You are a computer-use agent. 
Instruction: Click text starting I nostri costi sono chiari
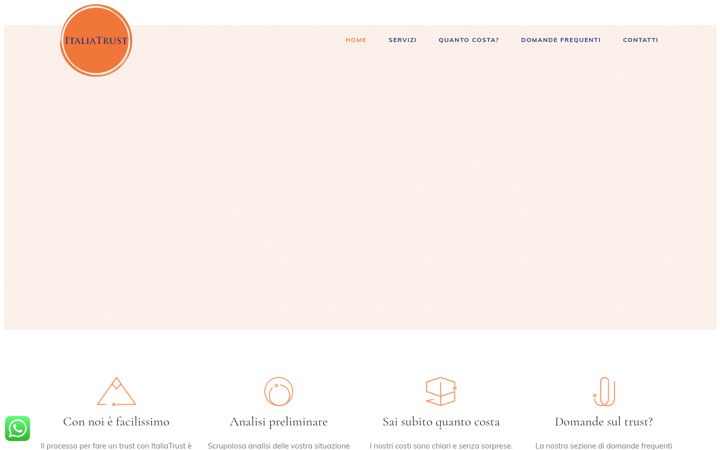(441, 445)
